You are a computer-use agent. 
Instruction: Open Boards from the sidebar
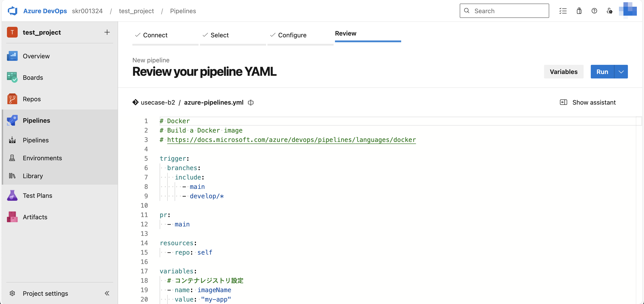pyautogui.click(x=33, y=78)
